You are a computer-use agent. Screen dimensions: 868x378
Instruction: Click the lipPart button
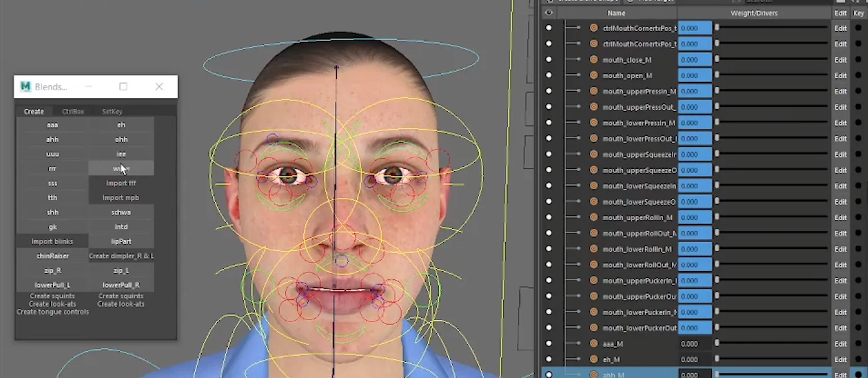click(121, 241)
